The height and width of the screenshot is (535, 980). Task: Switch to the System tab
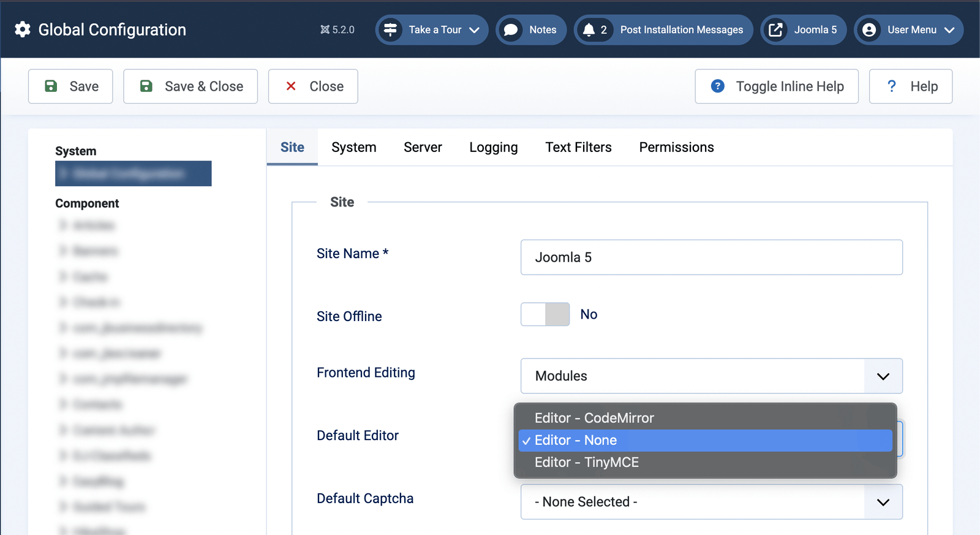(x=354, y=147)
